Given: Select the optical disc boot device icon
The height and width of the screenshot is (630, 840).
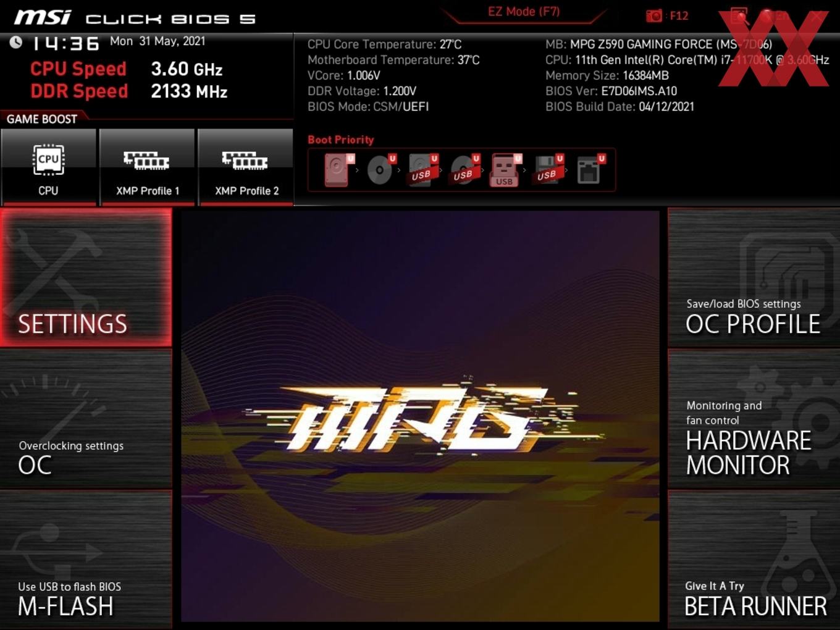Looking at the screenshot, I should (x=380, y=170).
